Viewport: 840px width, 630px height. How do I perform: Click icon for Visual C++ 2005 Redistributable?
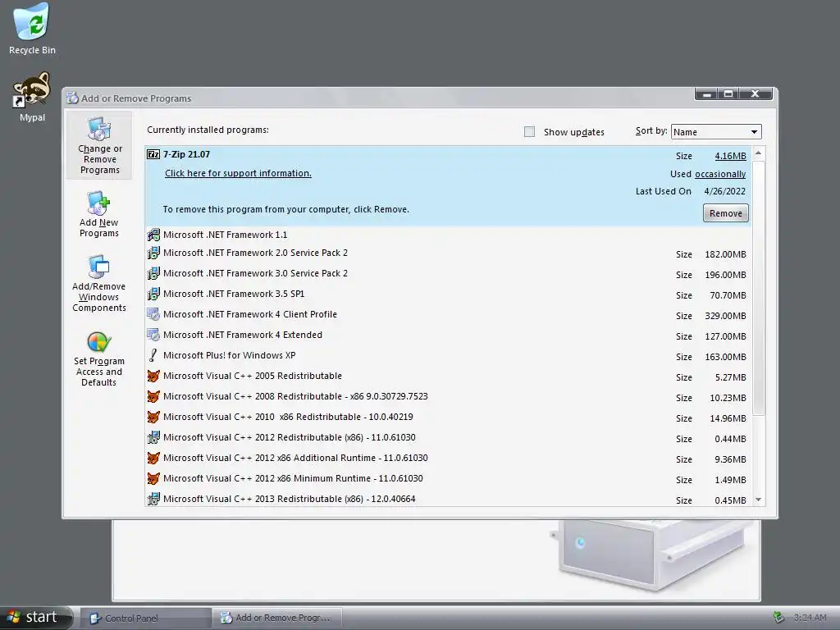153,376
